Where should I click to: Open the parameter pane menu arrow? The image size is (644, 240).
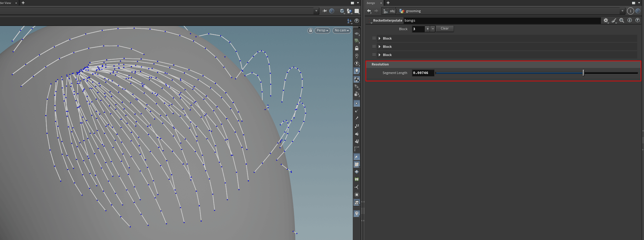tap(639, 3)
